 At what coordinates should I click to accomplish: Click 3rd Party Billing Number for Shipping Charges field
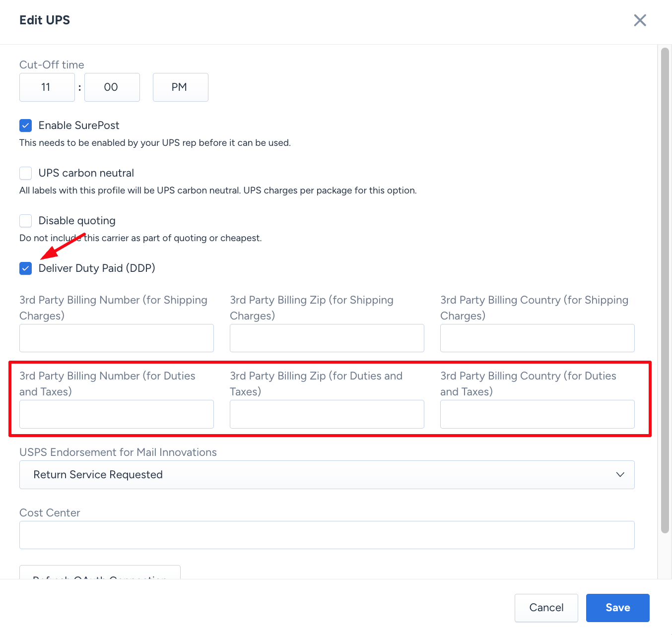(x=117, y=338)
